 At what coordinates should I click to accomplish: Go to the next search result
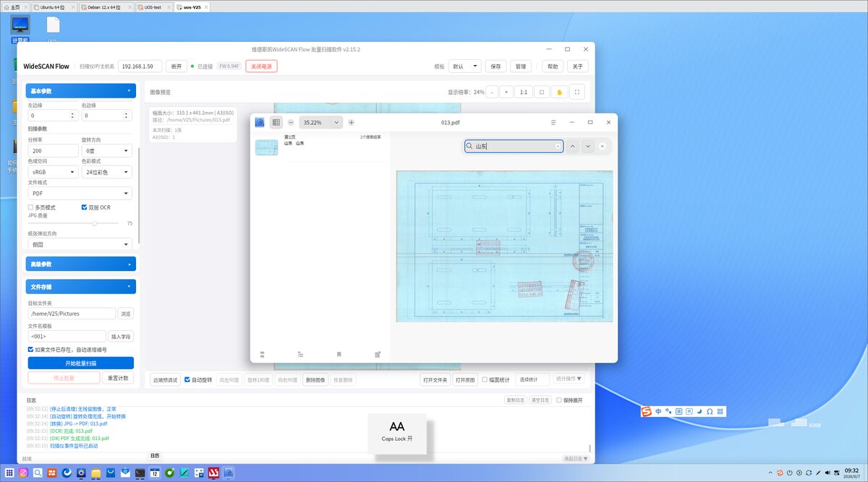point(588,146)
